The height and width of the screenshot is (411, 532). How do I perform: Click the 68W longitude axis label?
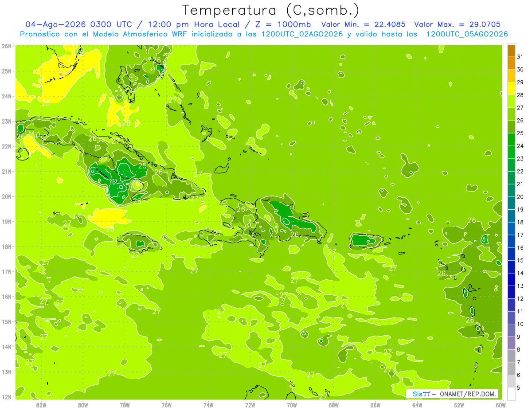pos(334,405)
